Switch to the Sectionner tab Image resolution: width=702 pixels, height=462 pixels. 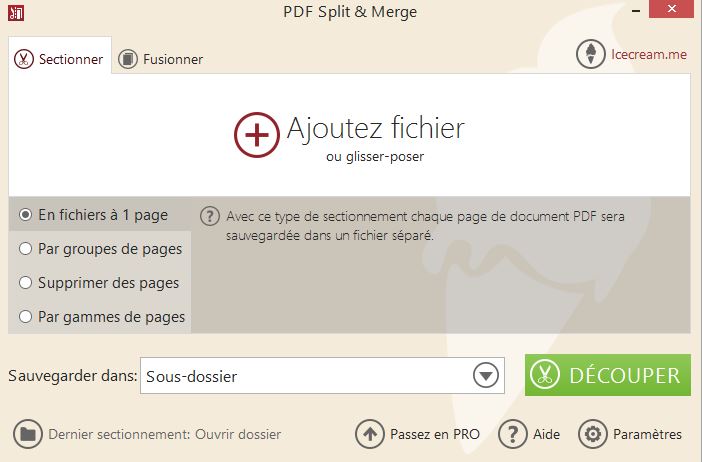pyautogui.click(x=60, y=56)
